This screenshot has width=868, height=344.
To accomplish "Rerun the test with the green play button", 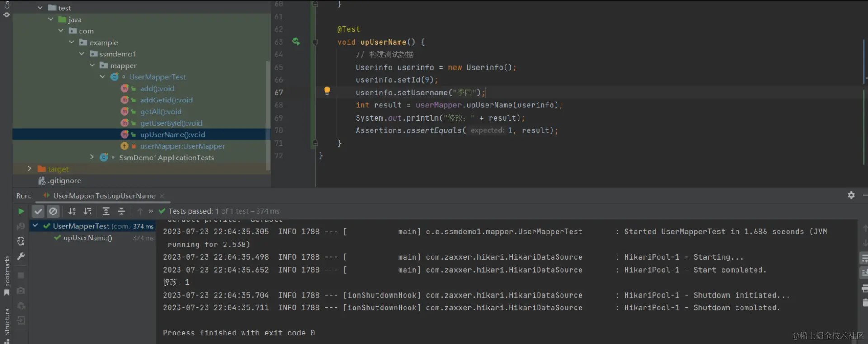I will pyautogui.click(x=21, y=211).
